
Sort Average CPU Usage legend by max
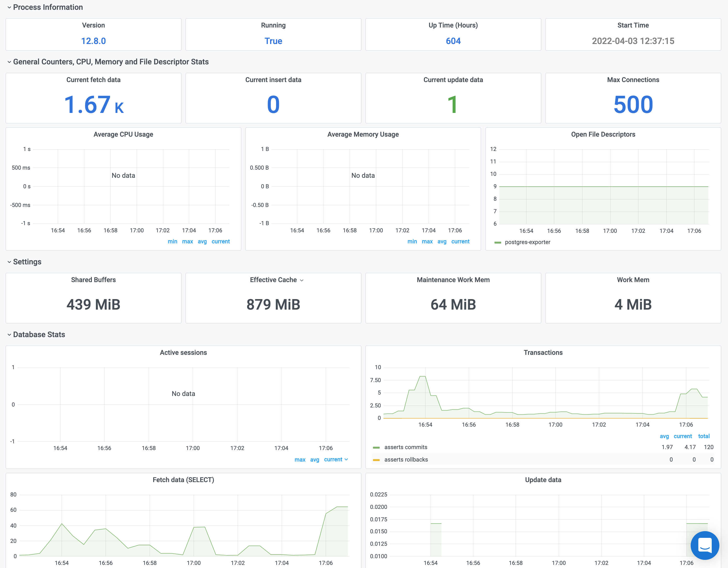(188, 241)
